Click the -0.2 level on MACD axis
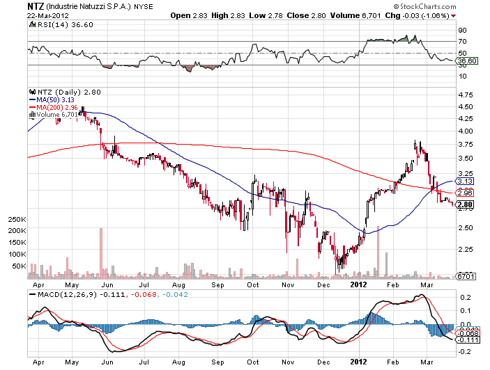This screenshot has height=370, width=490. [x=465, y=352]
